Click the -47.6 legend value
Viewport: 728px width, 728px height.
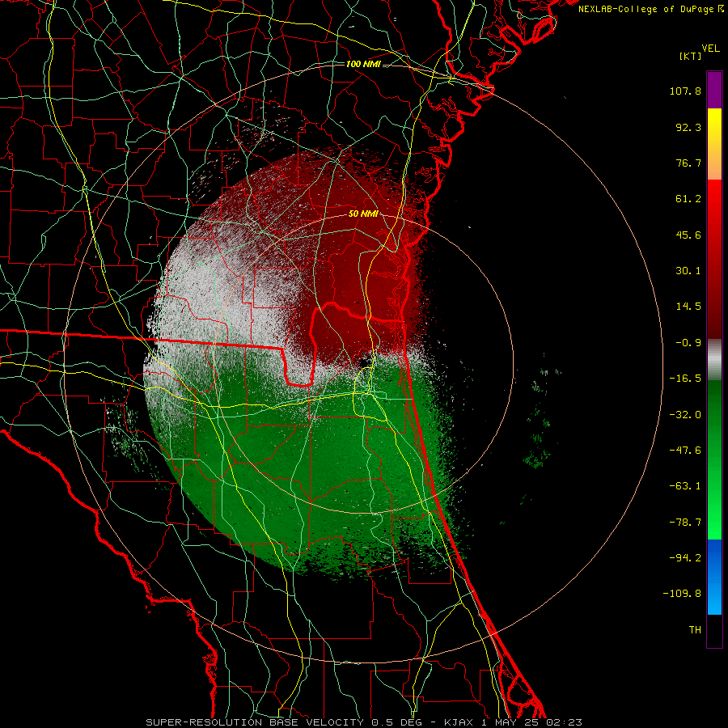685,451
